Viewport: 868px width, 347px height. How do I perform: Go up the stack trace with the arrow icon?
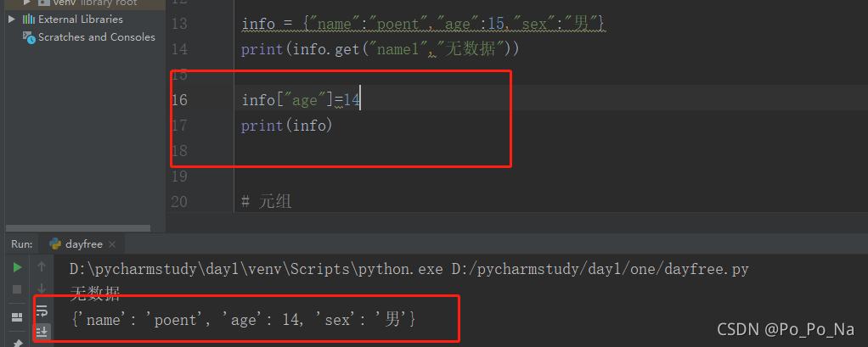click(42, 267)
